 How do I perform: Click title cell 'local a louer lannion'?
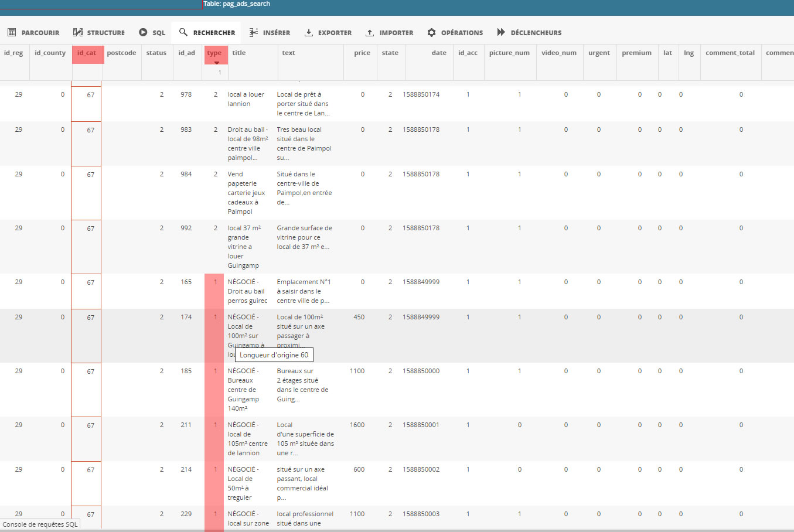tap(246, 99)
